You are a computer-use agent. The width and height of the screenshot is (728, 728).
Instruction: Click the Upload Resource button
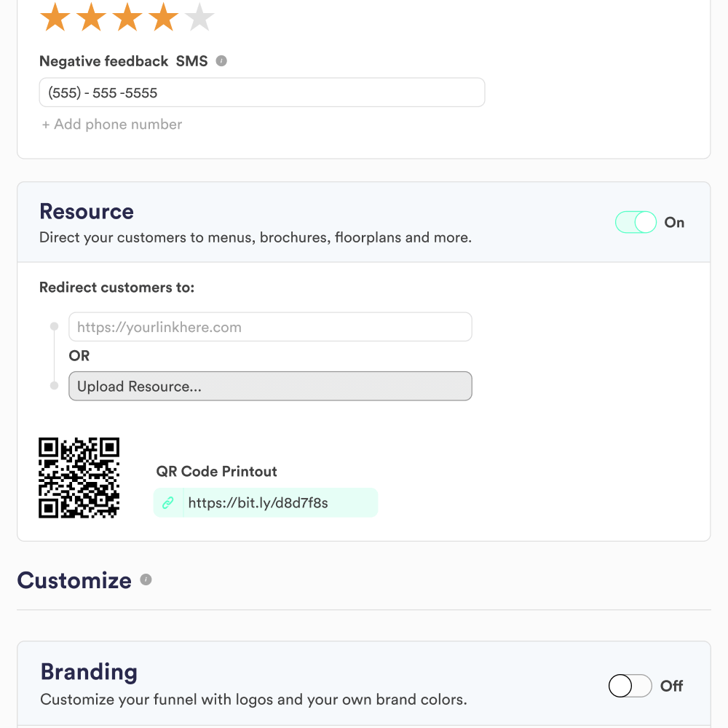(x=270, y=386)
